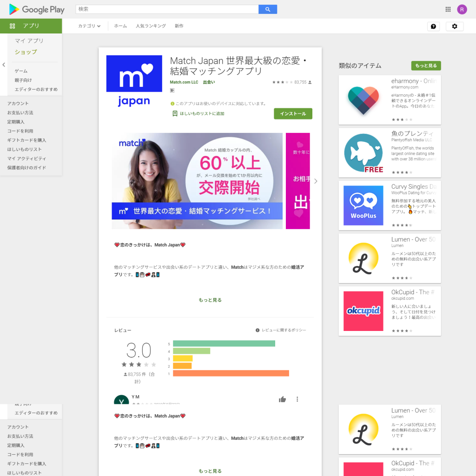Open the eharmony heart app icon
This screenshot has height=476, width=476.
coord(364,100)
